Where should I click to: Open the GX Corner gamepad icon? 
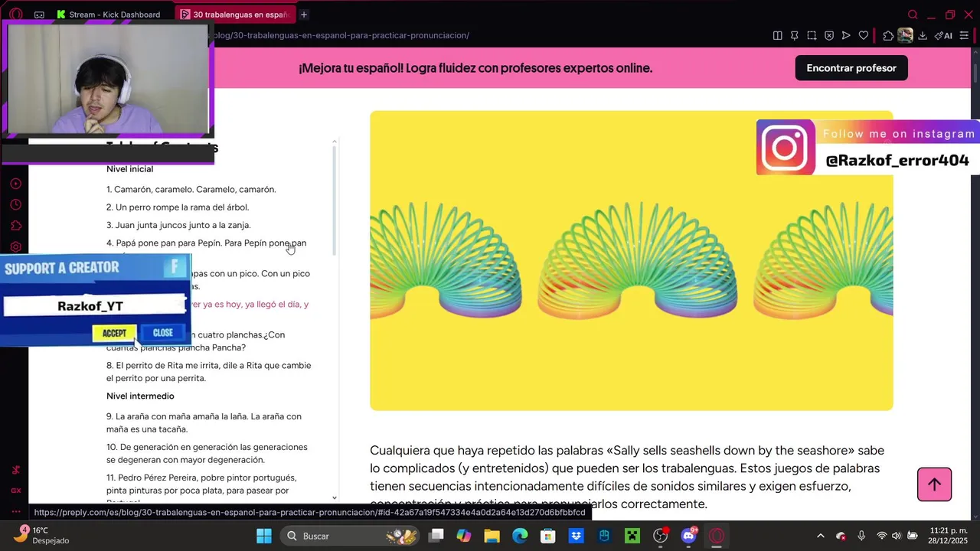39,15
